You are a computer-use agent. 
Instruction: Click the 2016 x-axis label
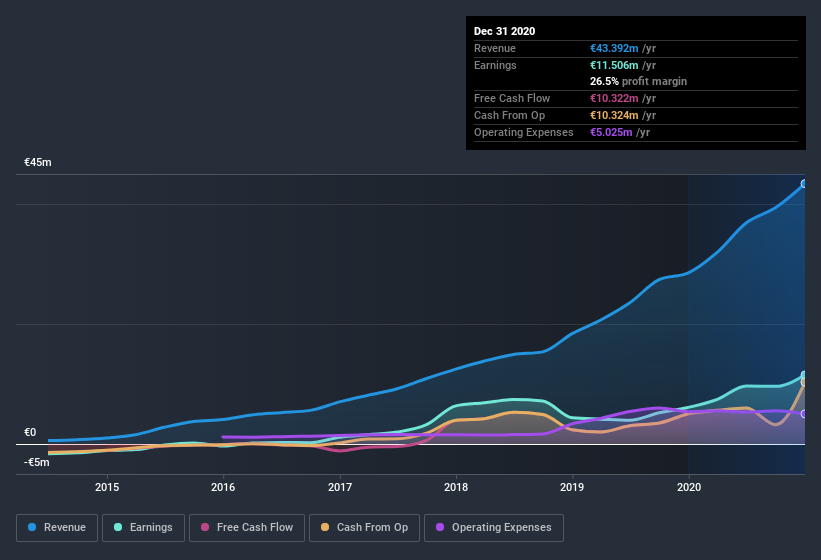click(x=223, y=487)
